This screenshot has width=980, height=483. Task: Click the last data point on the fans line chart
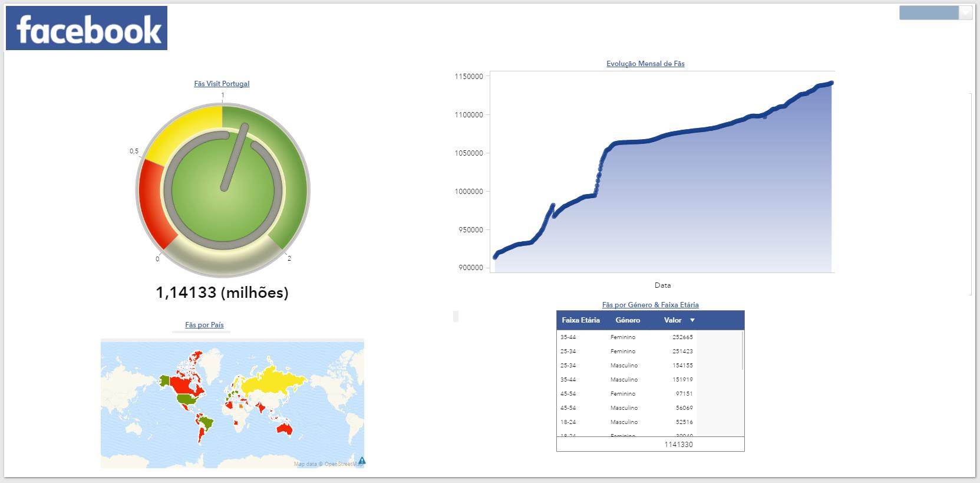pos(831,83)
